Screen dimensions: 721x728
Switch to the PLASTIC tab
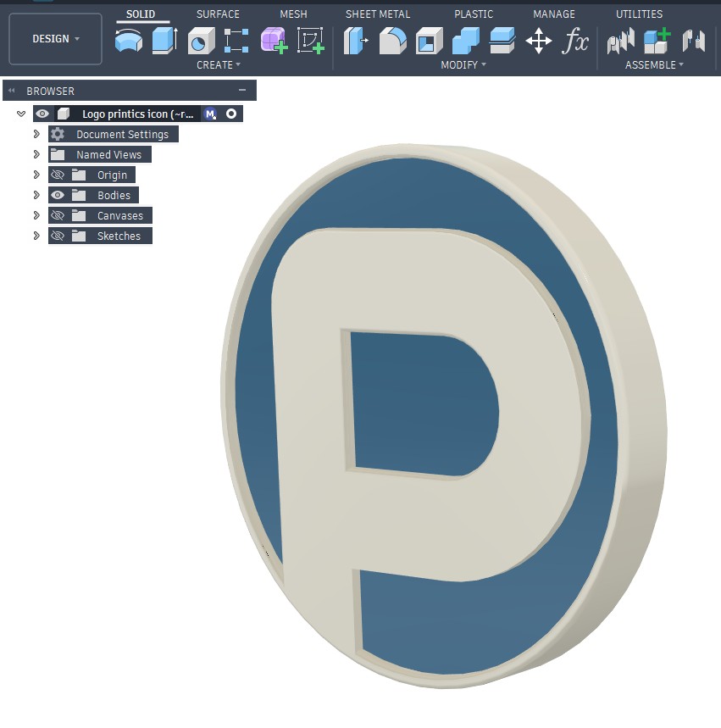point(474,14)
